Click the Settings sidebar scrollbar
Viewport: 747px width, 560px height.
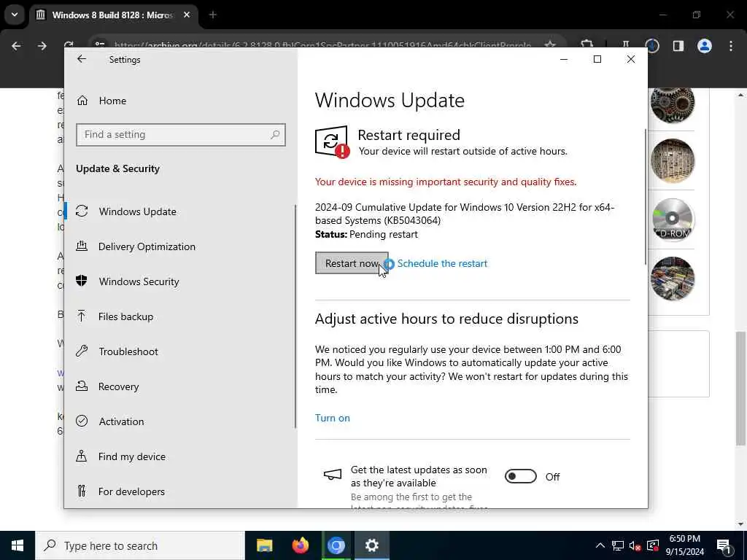295,316
